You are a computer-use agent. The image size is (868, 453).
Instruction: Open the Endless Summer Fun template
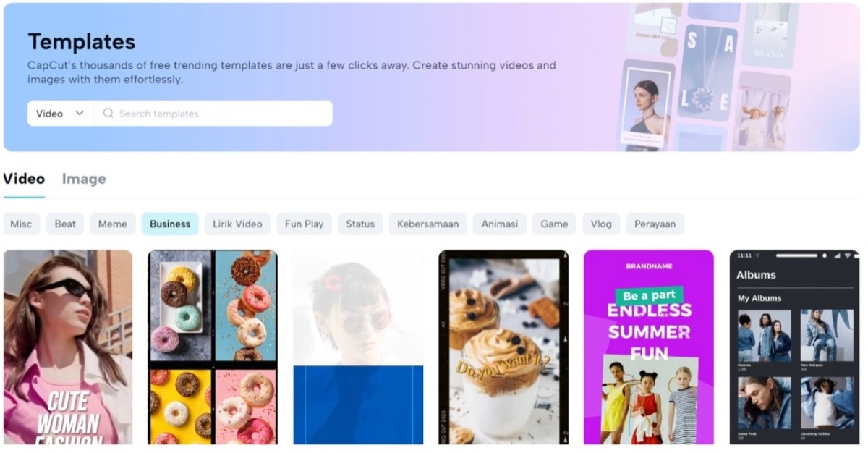(649, 347)
